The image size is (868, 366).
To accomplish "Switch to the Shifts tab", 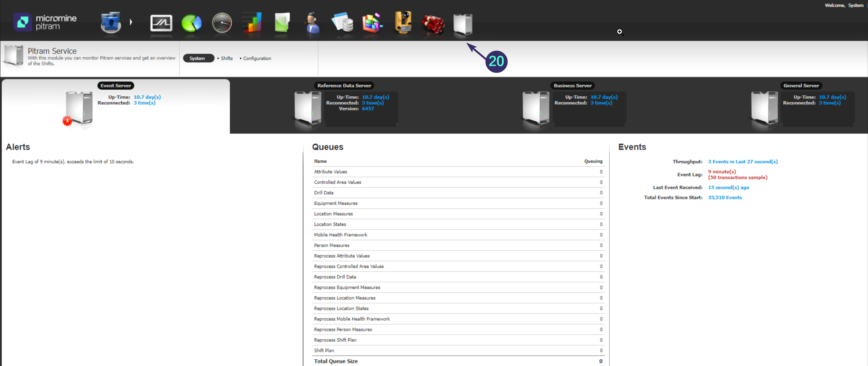I will (226, 58).
